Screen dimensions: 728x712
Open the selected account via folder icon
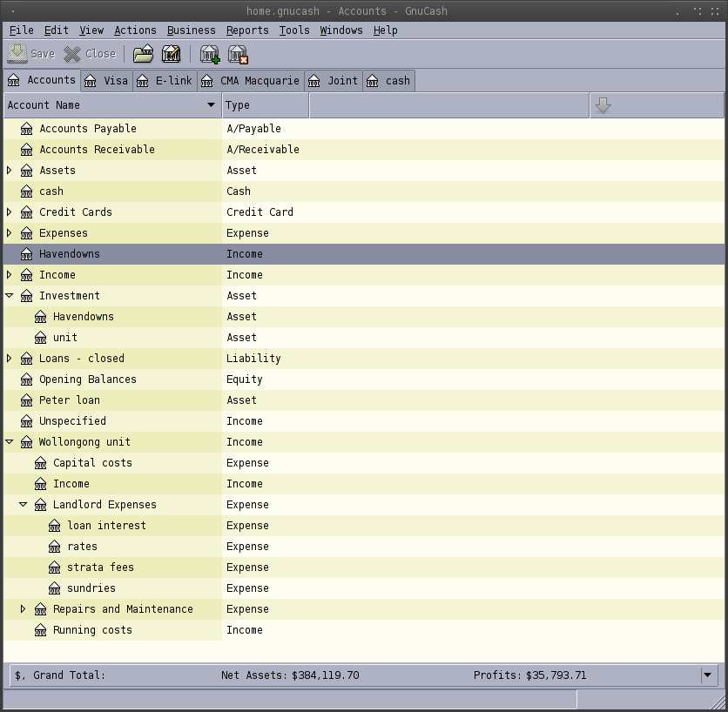click(144, 54)
